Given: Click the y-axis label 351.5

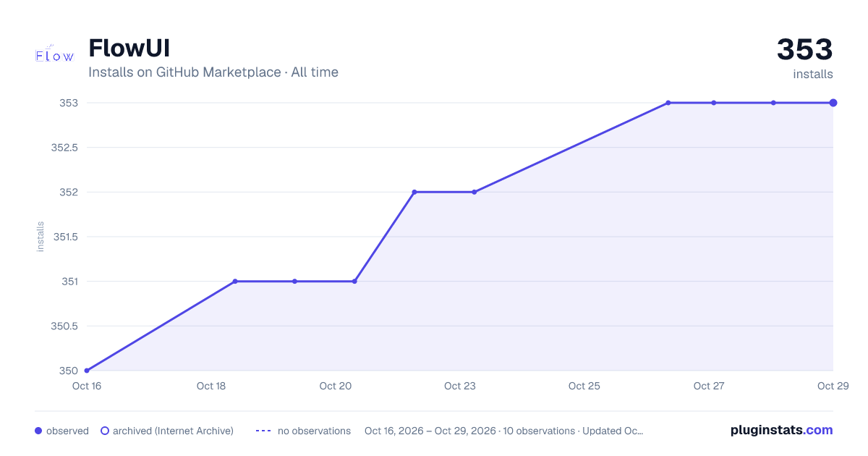Looking at the screenshot, I should pos(64,237).
